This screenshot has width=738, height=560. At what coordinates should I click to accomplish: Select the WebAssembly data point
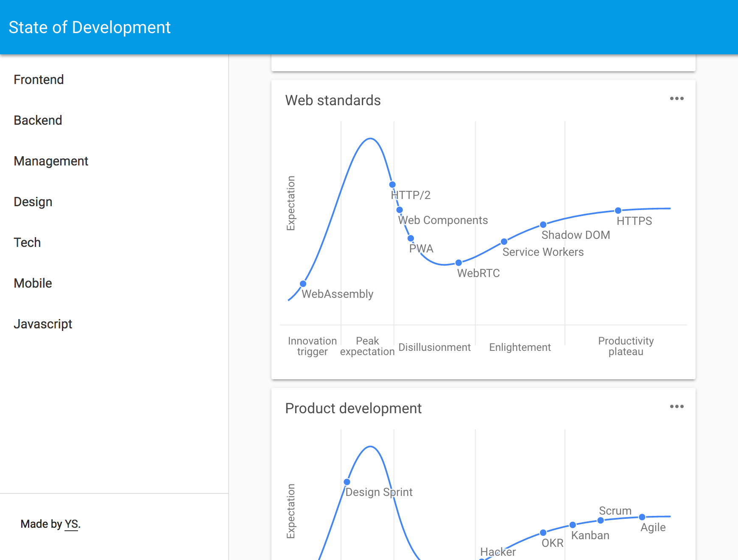pyautogui.click(x=303, y=283)
